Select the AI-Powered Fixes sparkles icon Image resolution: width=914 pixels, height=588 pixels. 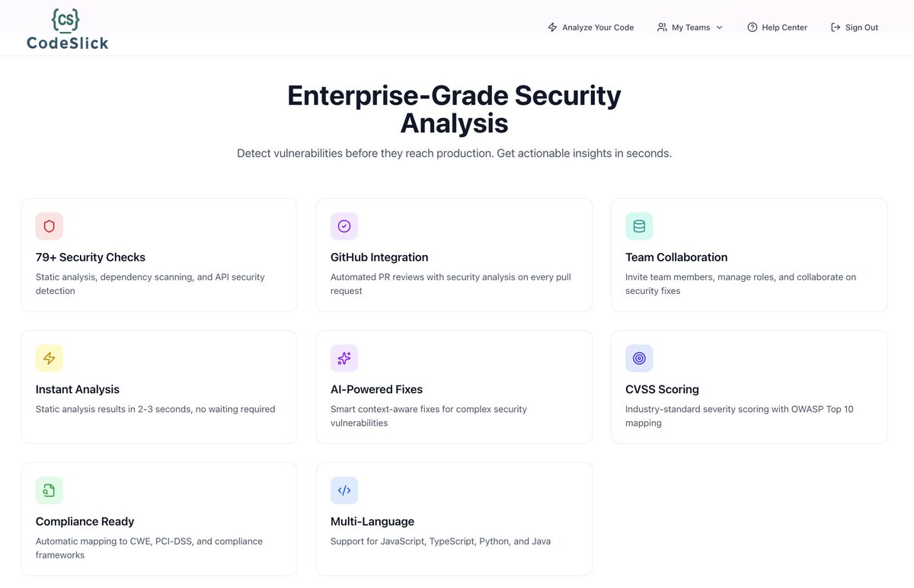(344, 358)
